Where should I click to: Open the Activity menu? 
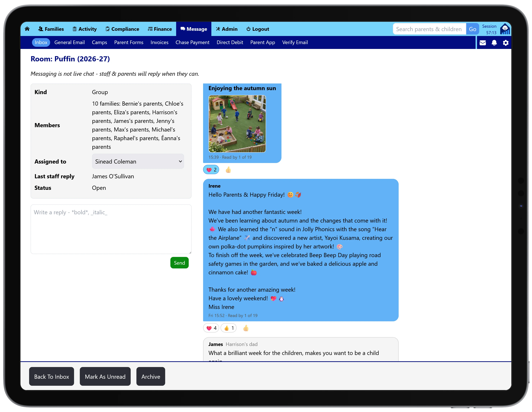pos(84,29)
